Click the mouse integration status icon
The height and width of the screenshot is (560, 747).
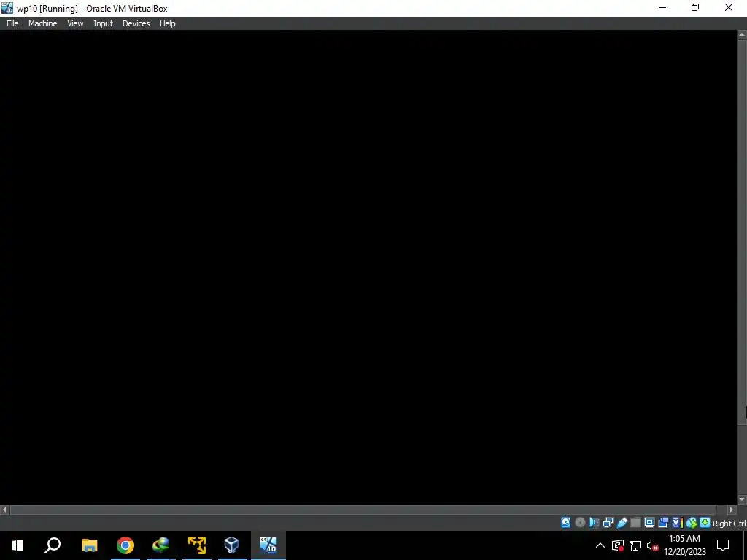click(692, 523)
